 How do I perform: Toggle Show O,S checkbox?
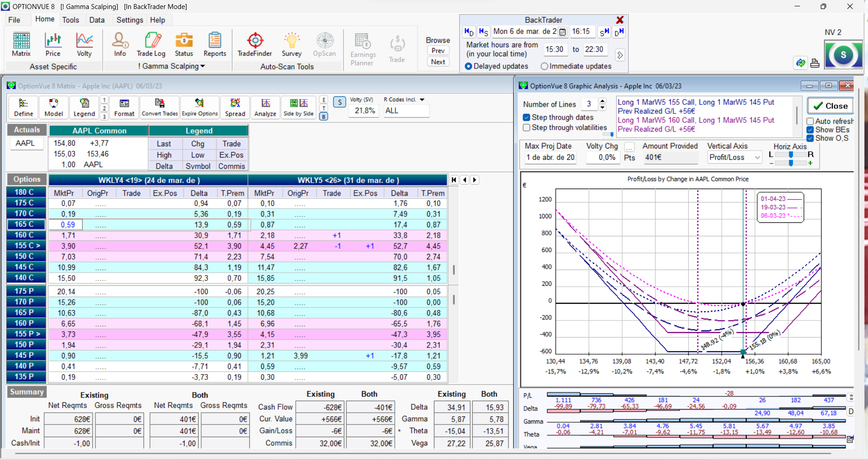coord(810,138)
